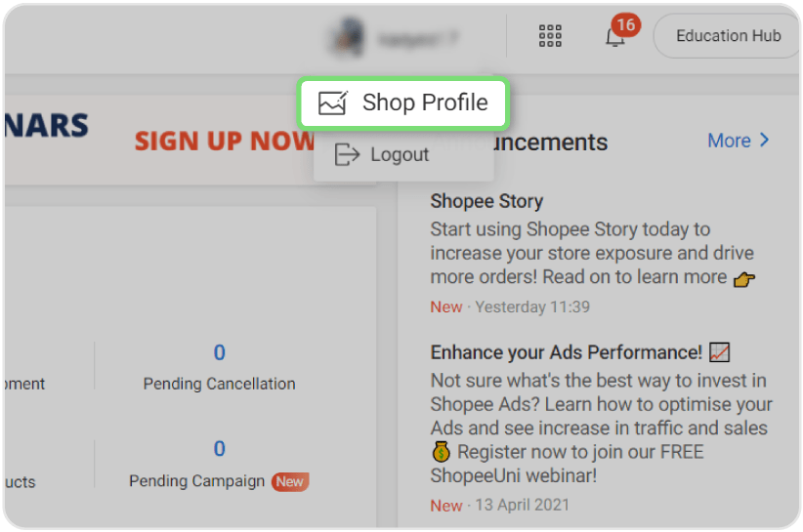This screenshot has width=803, height=532.
Task: Click the notification bell icon
Action: coord(614,39)
